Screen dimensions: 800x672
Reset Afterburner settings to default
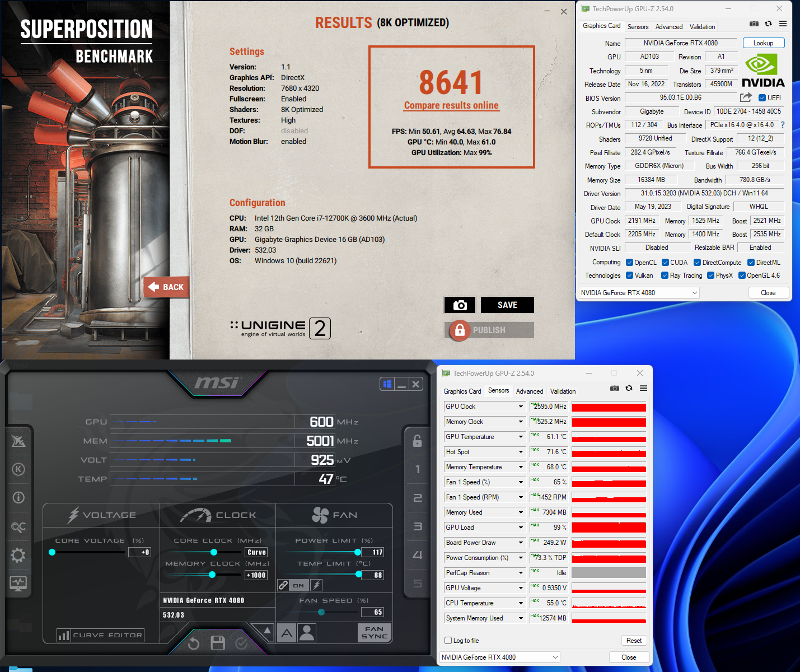194,643
